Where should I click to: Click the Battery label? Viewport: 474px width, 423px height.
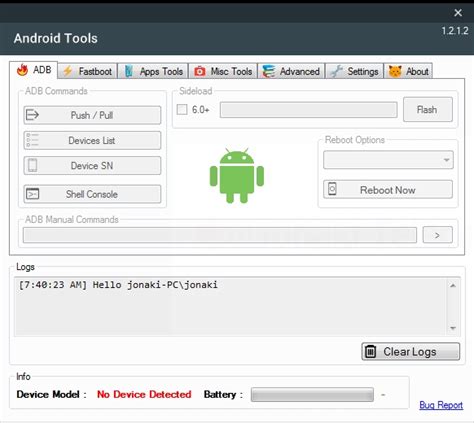coord(223,394)
